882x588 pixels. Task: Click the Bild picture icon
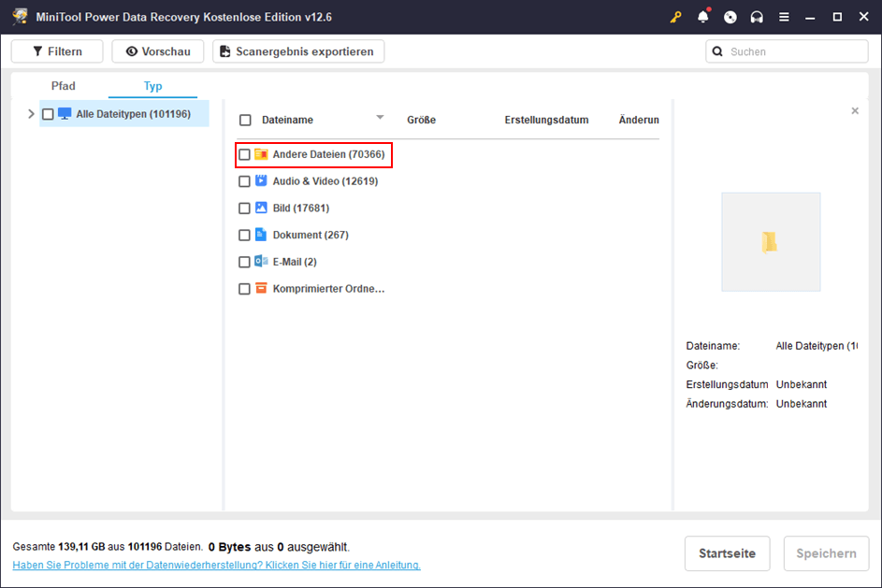pyautogui.click(x=261, y=208)
